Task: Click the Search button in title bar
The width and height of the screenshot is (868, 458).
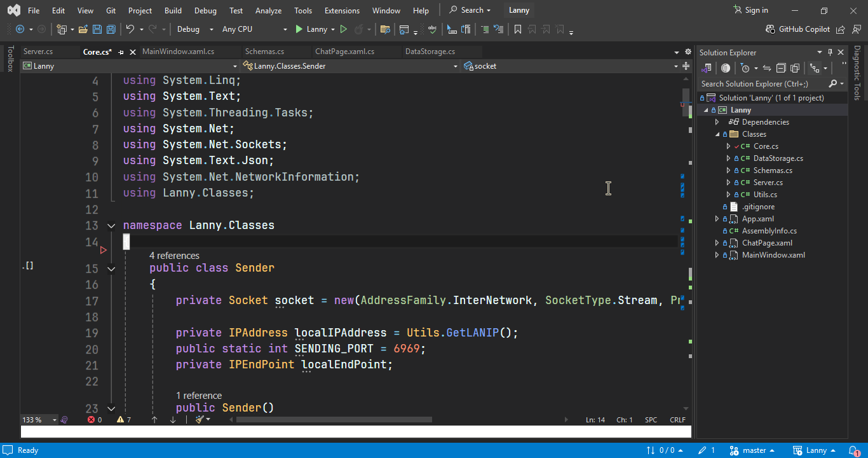Action: coord(470,10)
